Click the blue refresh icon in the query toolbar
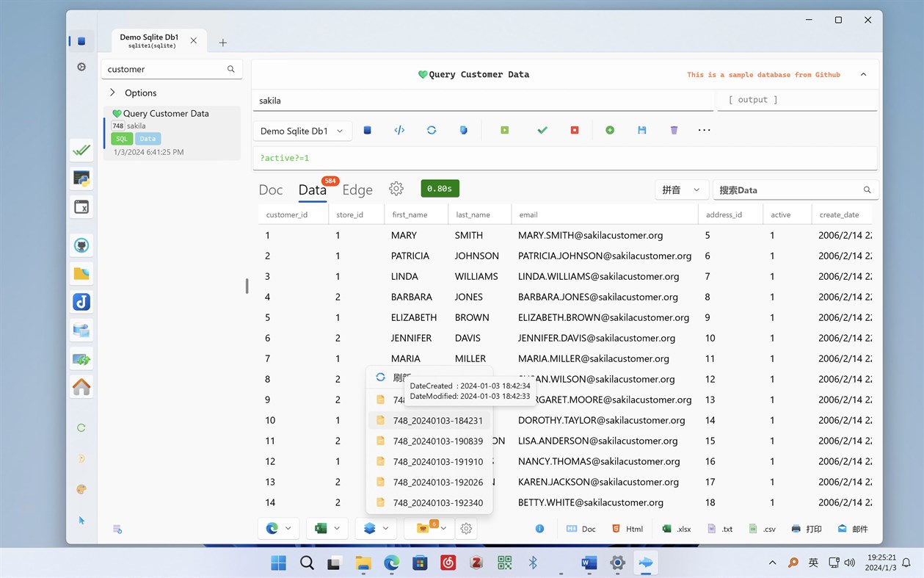 (x=432, y=130)
